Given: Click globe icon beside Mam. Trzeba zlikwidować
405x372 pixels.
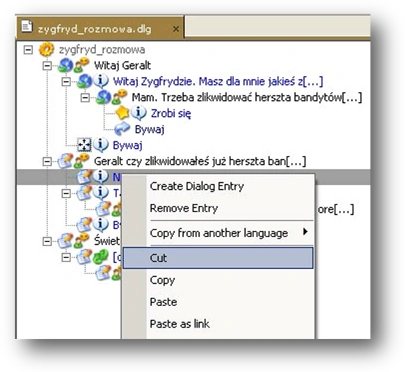Looking at the screenshot, I should [x=103, y=97].
